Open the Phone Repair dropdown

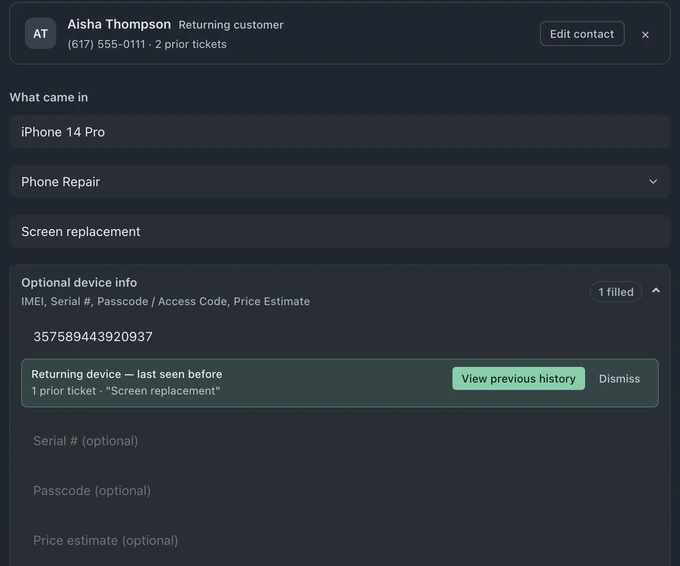point(340,182)
